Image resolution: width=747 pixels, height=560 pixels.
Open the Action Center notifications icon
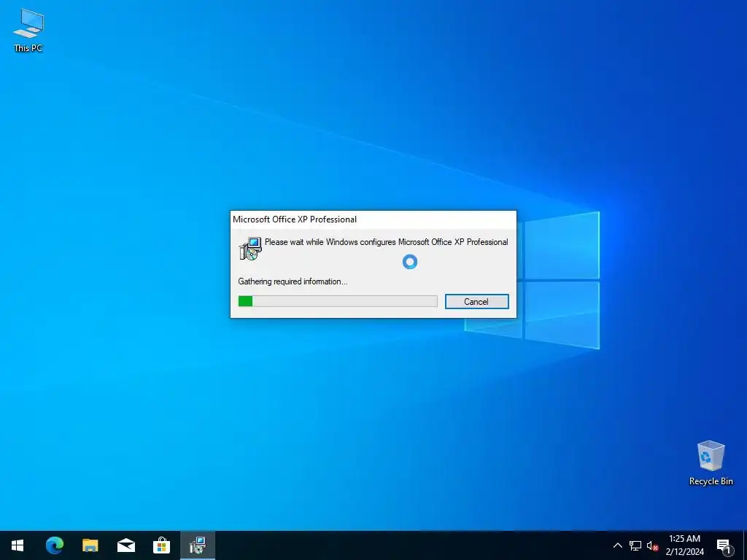click(724, 545)
